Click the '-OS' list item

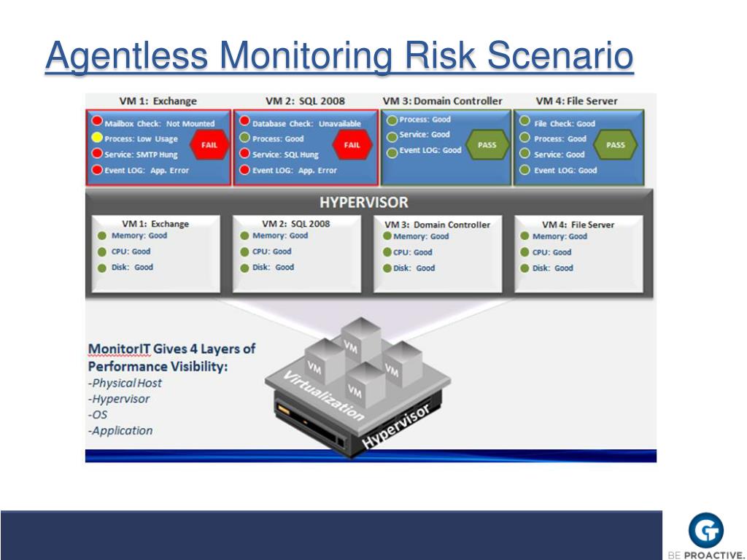98,415
